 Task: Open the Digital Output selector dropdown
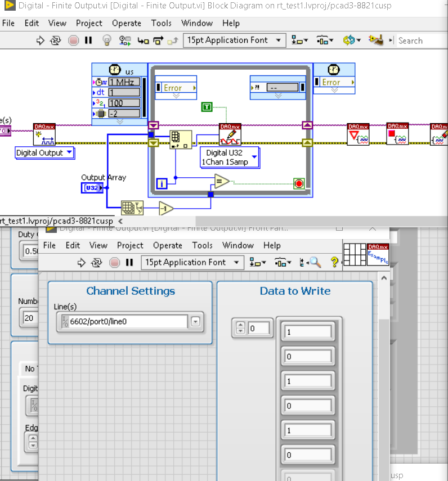pos(44,152)
